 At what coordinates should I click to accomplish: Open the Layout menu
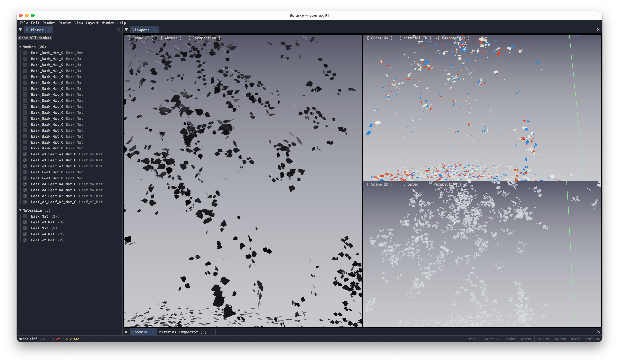92,23
